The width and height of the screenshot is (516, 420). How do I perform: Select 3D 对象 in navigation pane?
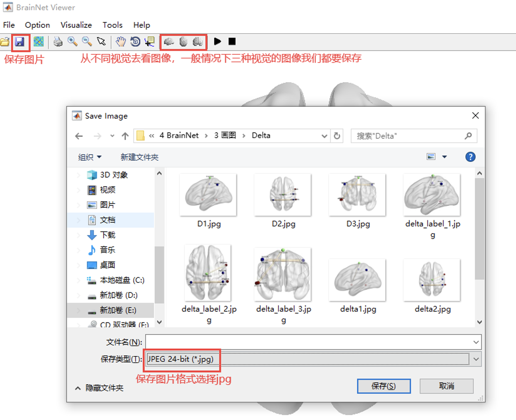[111, 175]
